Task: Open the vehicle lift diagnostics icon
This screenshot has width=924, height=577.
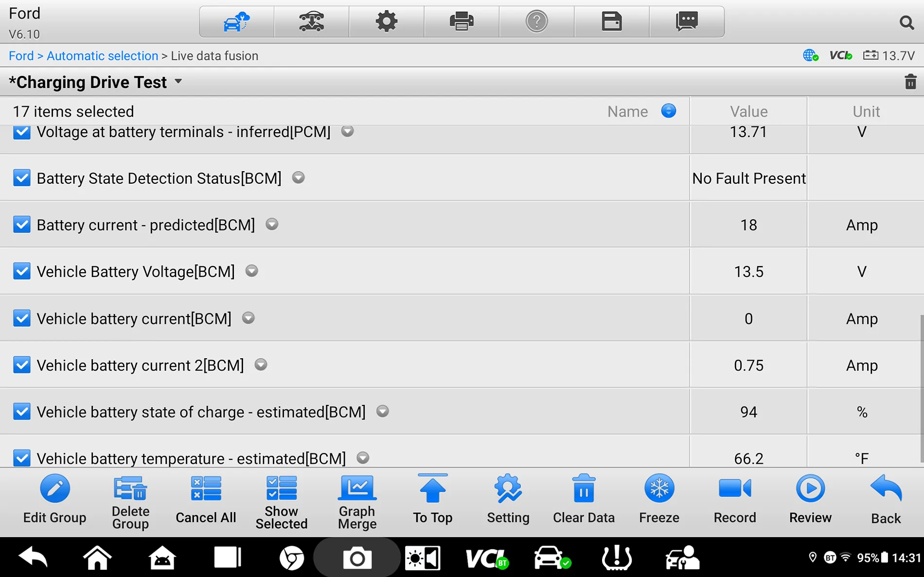Action: click(311, 22)
